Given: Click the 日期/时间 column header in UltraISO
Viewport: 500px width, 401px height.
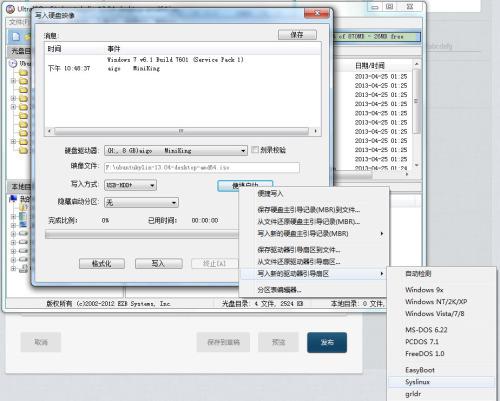Looking at the screenshot, I should click(x=370, y=66).
